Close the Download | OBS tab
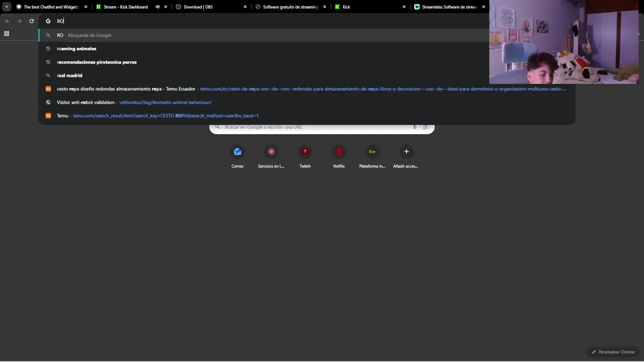This screenshot has height=362, width=644. (245, 7)
